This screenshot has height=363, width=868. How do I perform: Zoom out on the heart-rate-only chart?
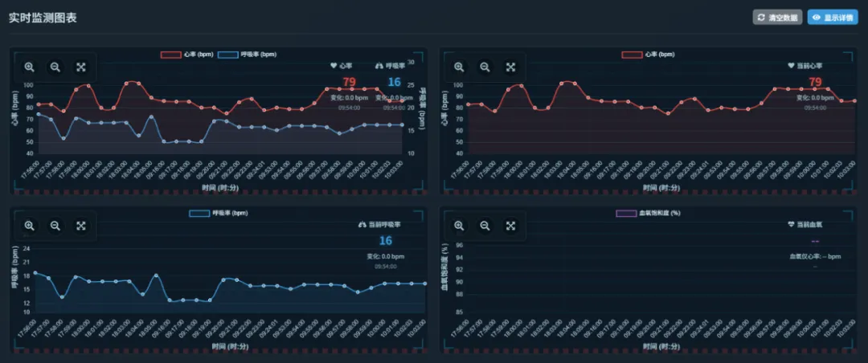[x=485, y=67]
